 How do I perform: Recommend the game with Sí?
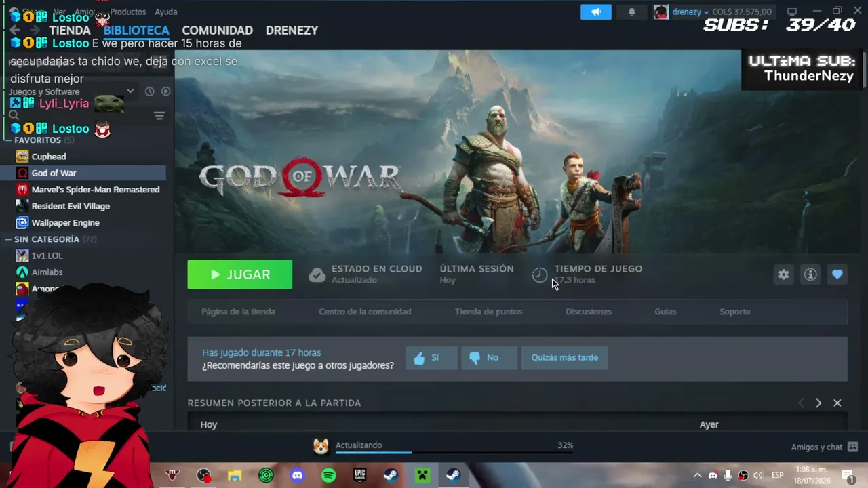[432, 357]
